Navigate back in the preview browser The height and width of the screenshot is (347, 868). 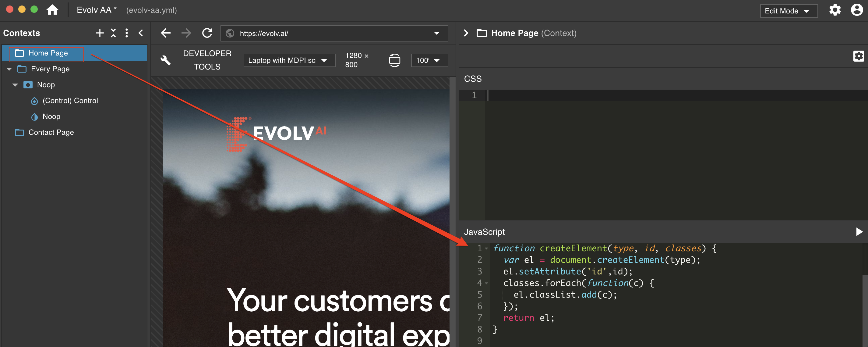[x=165, y=33]
